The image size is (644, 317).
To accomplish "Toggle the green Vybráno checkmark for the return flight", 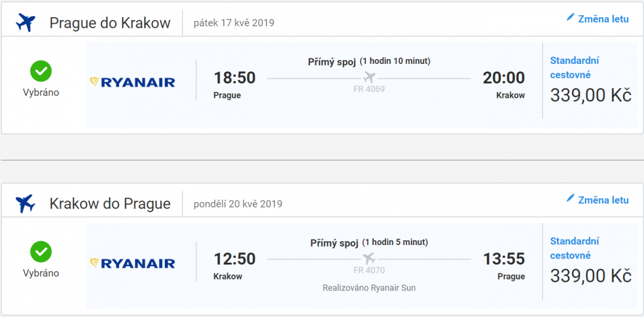I will pyautogui.click(x=41, y=251).
